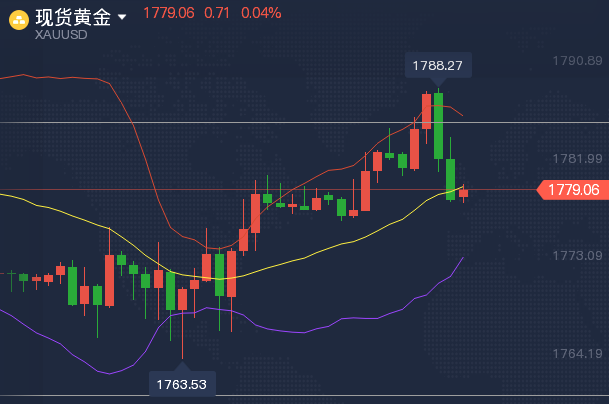Image resolution: width=609 pixels, height=404 pixels.
Task: Click the gold bars instrument icon
Action: click(19, 20)
